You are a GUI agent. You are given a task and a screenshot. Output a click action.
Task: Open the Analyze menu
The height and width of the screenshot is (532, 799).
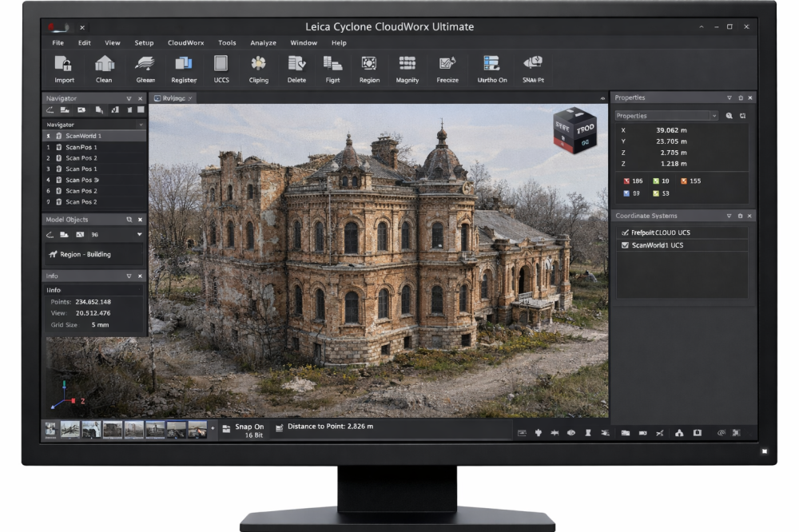coord(263,43)
